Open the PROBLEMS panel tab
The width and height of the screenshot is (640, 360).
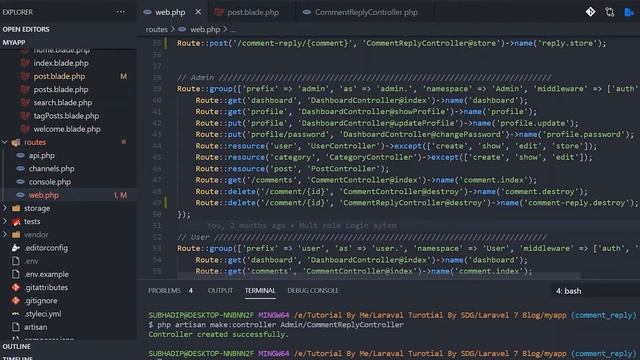click(164, 291)
